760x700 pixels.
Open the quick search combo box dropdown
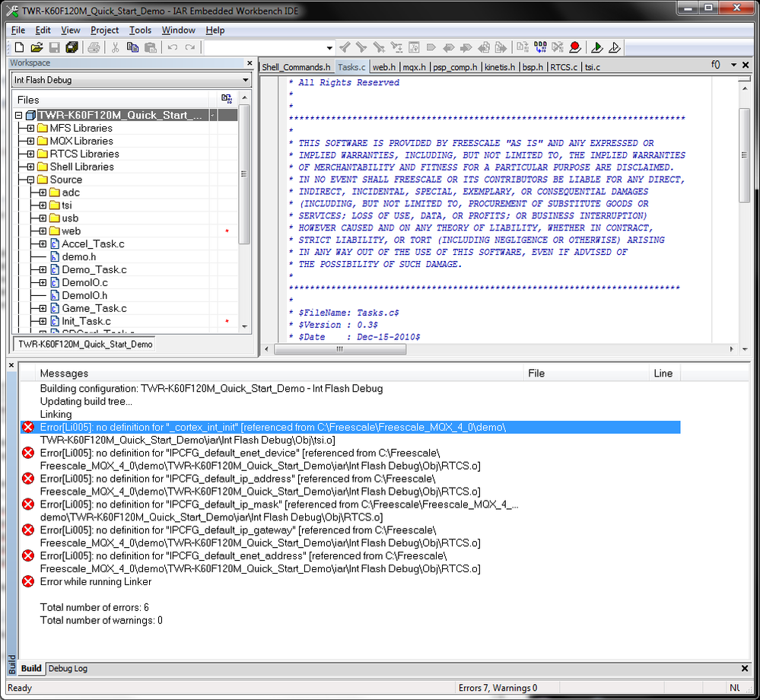(329, 48)
